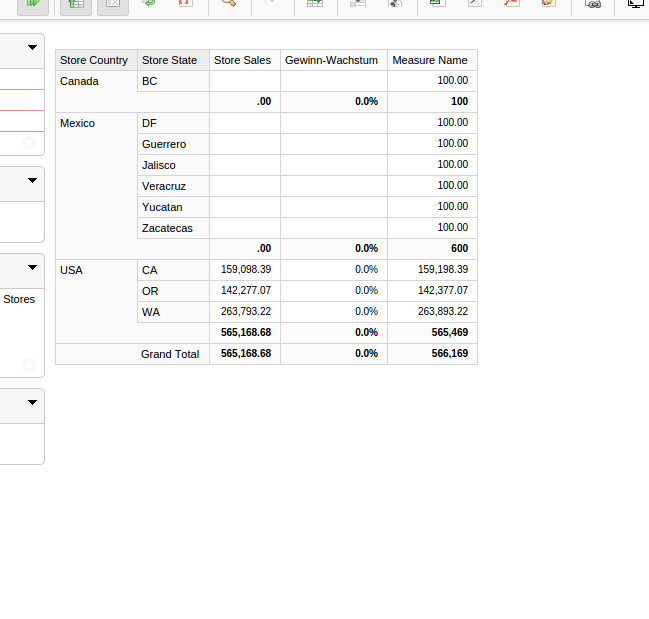Select the WA state cell

coord(173,312)
